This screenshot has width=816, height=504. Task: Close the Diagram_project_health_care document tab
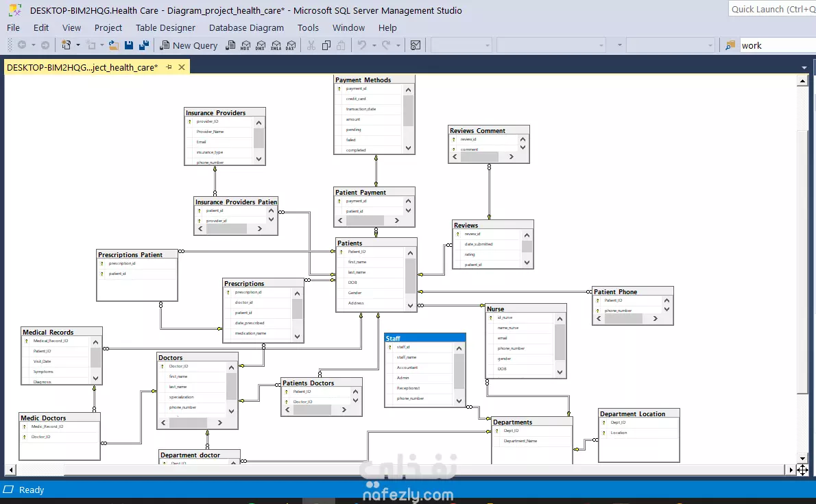182,67
